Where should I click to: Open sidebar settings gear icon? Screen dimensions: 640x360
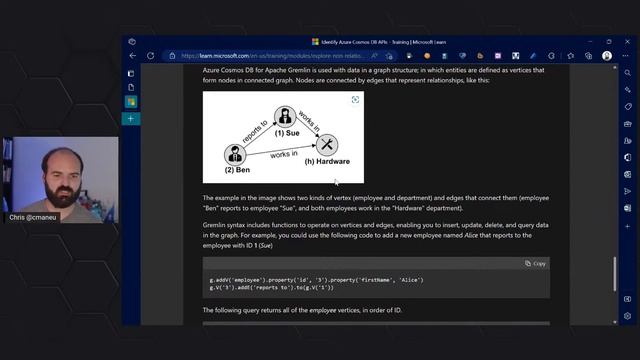click(628, 316)
